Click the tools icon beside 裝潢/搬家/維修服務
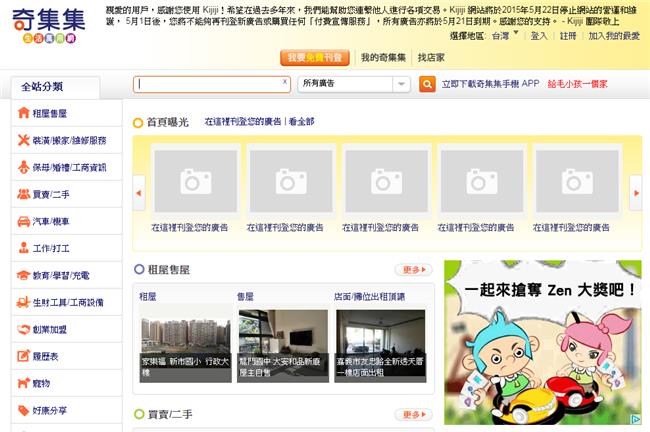650x432 pixels. [24, 140]
